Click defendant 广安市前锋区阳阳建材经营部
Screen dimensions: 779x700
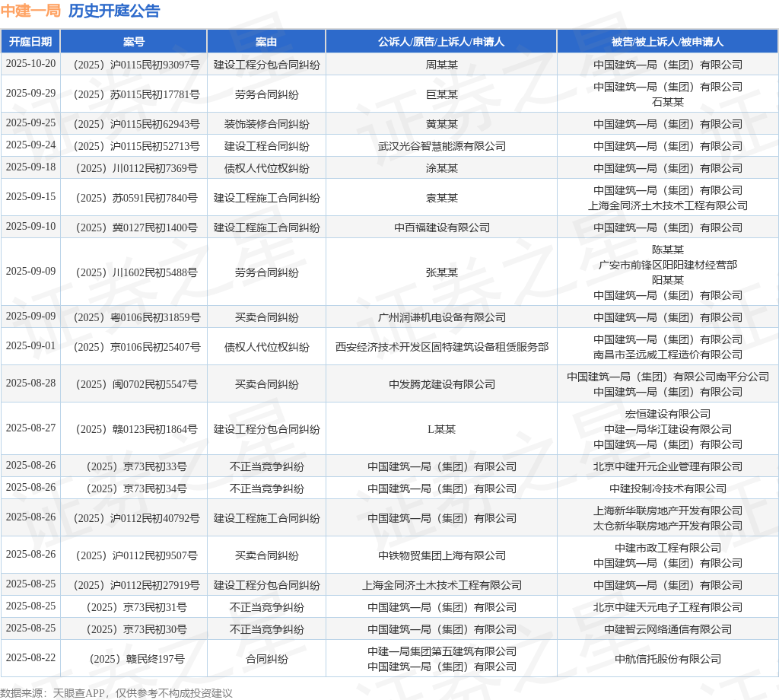[x=668, y=265]
